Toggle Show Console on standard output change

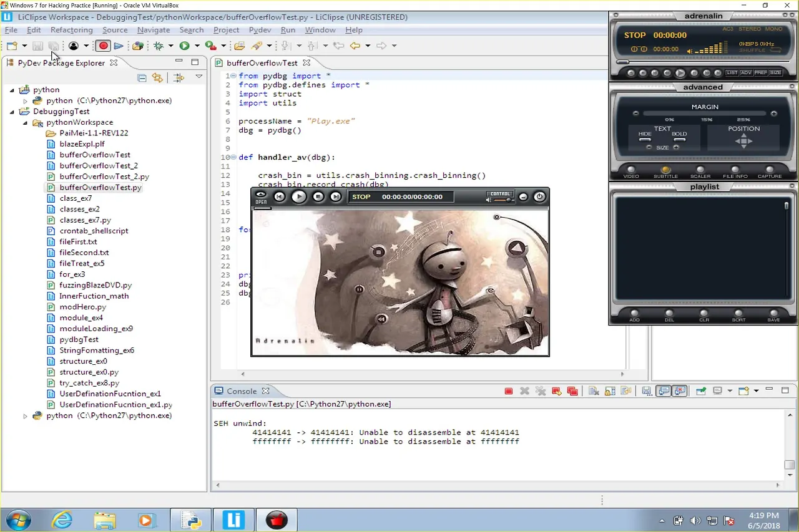(664, 391)
